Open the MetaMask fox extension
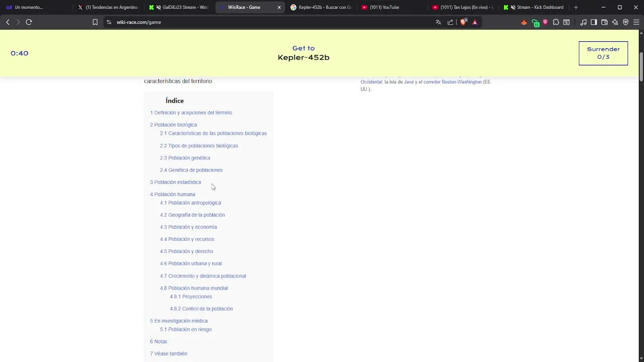The width and height of the screenshot is (644, 362). tap(524, 22)
